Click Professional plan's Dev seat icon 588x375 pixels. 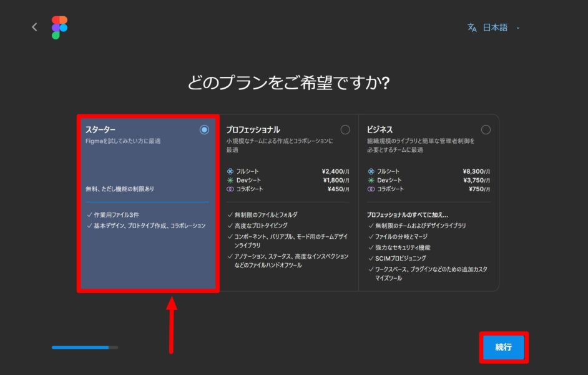[x=230, y=180]
